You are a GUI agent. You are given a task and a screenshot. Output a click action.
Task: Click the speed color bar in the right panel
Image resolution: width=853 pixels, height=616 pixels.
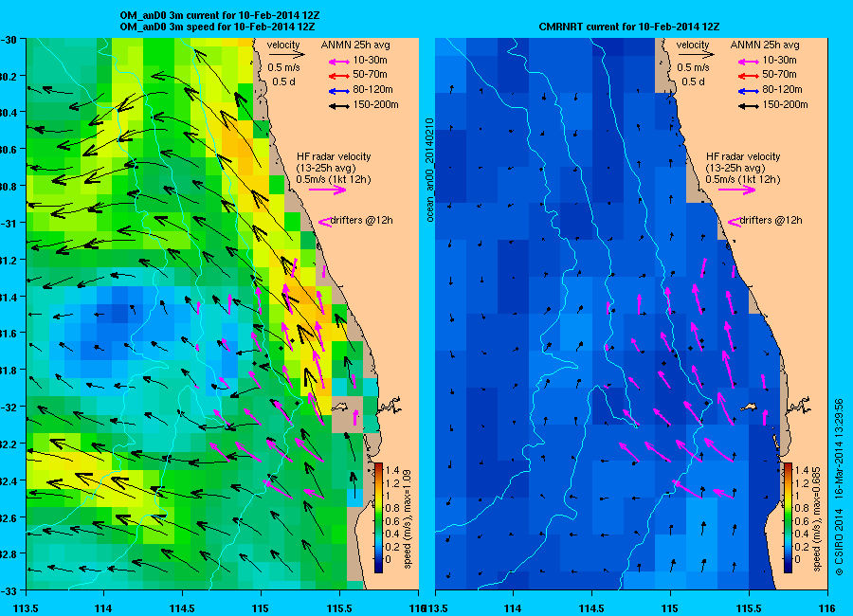788,517
